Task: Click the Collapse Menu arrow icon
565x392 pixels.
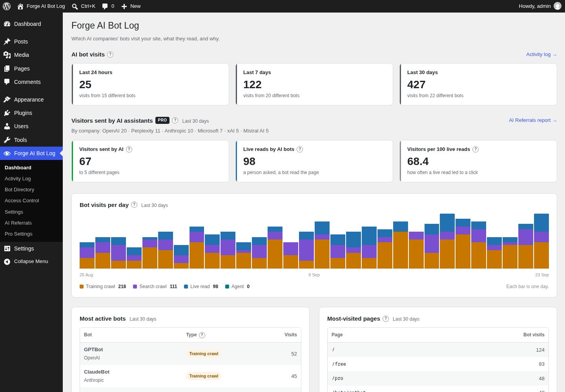Action: click(x=7, y=261)
